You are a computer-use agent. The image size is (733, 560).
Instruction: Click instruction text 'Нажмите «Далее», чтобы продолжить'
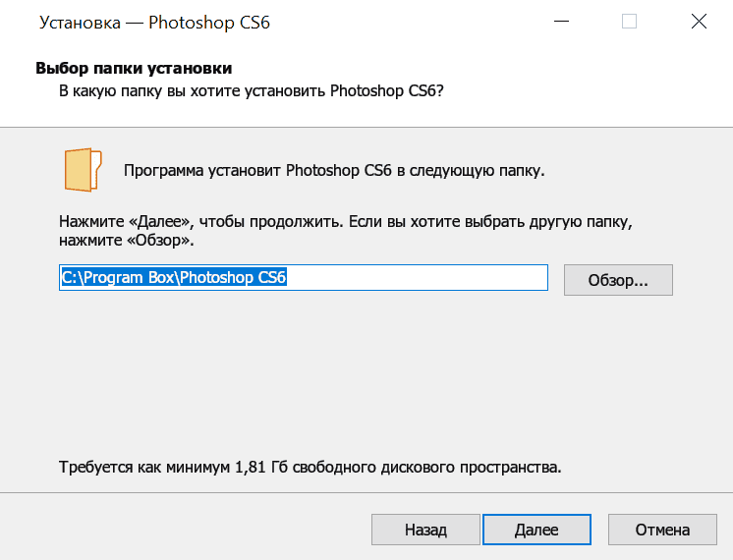(201, 221)
